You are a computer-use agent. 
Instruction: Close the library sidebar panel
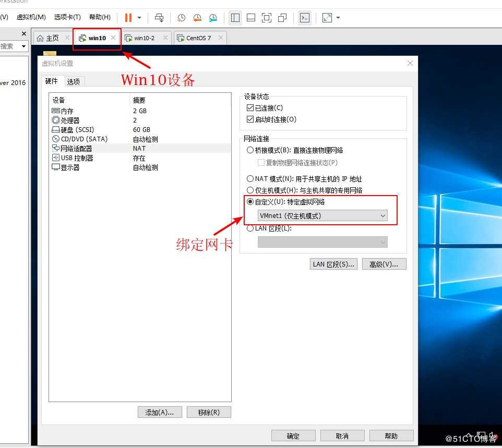23,33
